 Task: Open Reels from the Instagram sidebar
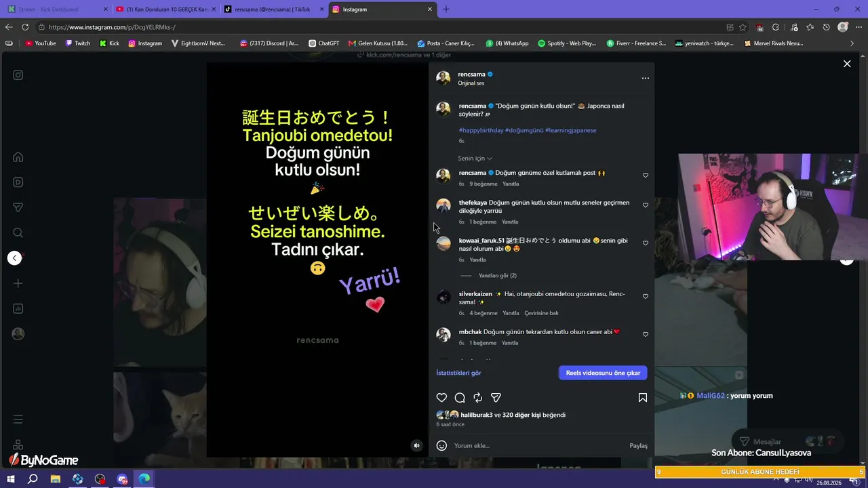pos(18,182)
